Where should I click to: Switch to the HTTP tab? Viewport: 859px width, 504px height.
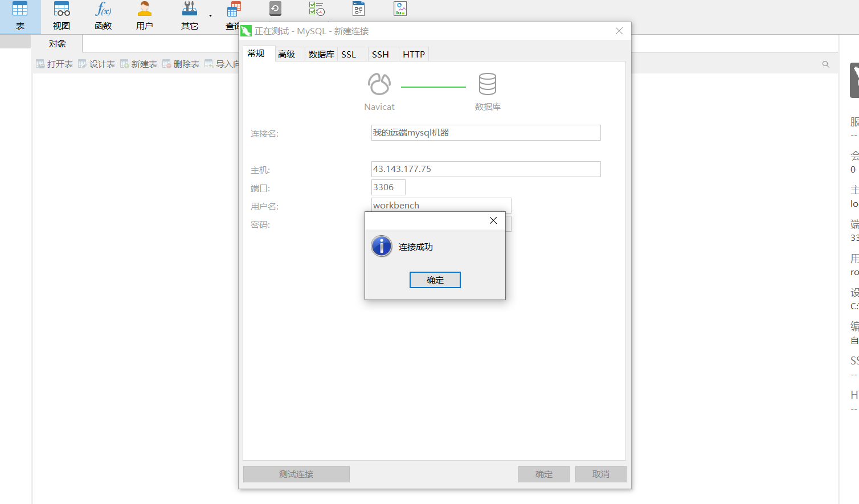(x=414, y=55)
